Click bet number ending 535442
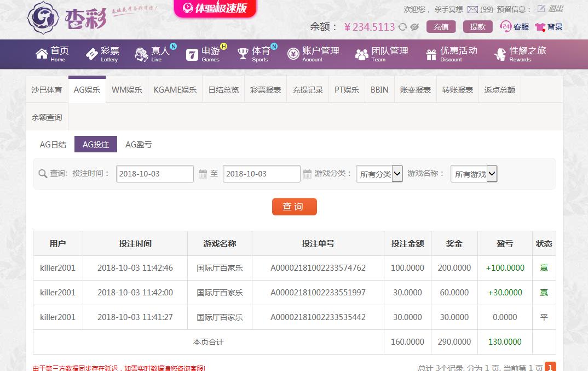This screenshot has width=588, height=371. [x=318, y=317]
